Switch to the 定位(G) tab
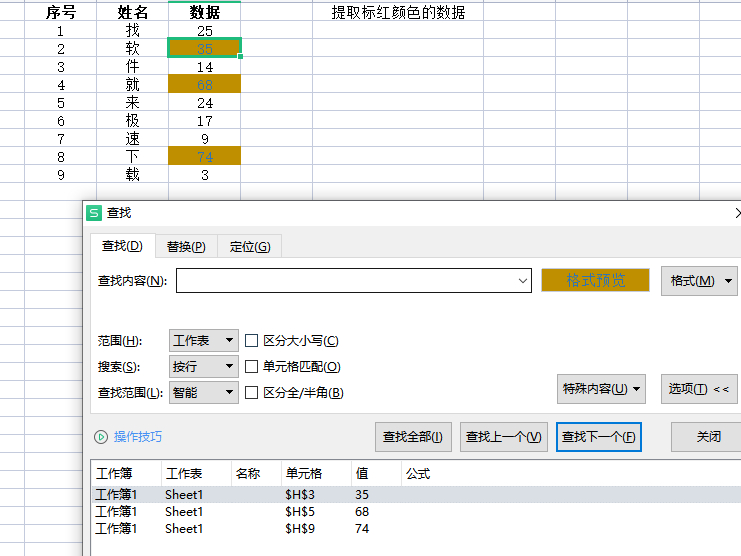 tap(250, 247)
